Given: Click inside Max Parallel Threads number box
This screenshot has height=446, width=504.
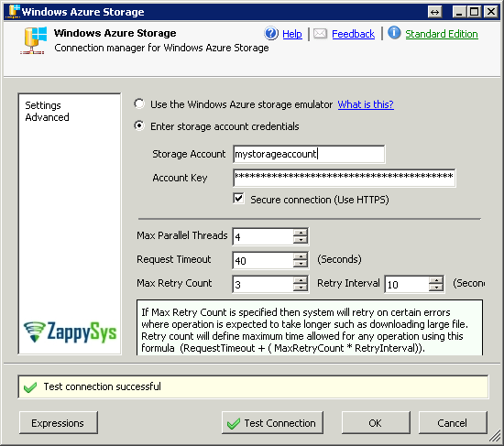Looking at the screenshot, I should click(x=263, y=237).
